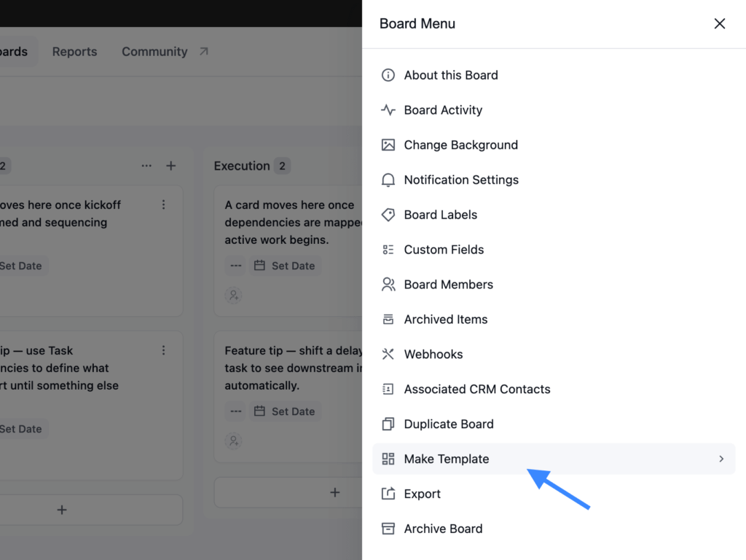This screenshot has width=746, height=560.
Task: Choose Export in the Board Menu
Action: (x=554, y=494)
